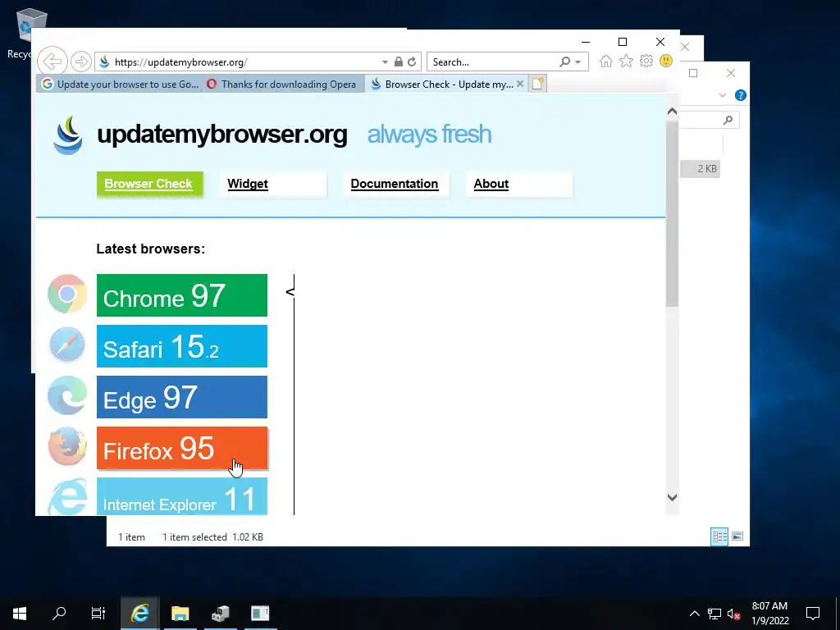Click the search magnifier in IE search box

564,62
